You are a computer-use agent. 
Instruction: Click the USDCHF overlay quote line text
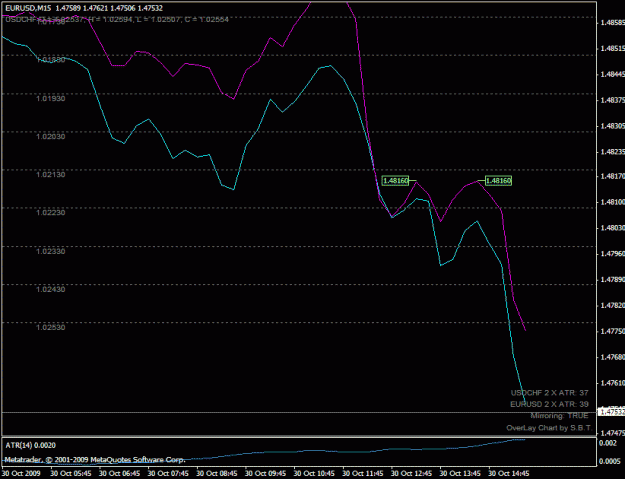click(x=117, y=19)
